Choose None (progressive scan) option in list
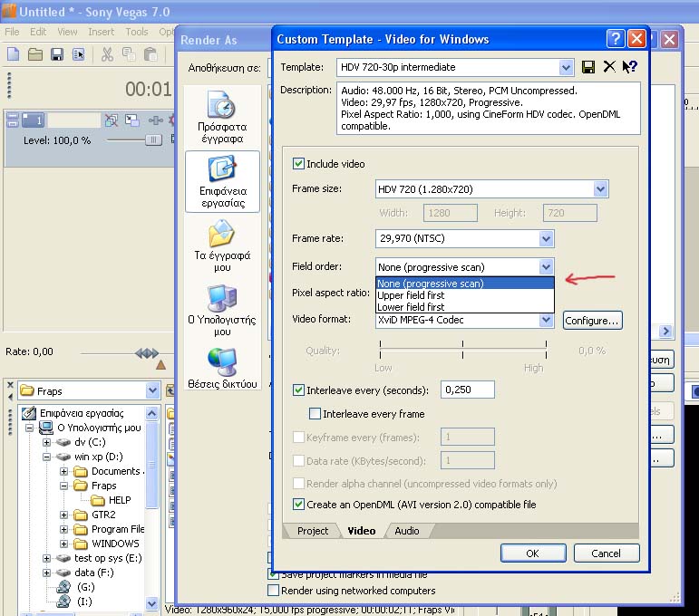This screenshot has height=616, width=699. (465, 284)
